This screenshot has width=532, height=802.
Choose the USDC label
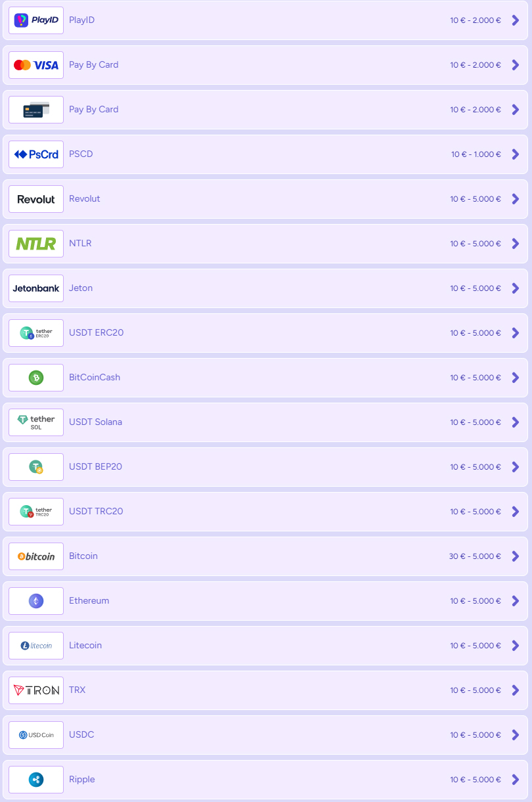point(81,735)
